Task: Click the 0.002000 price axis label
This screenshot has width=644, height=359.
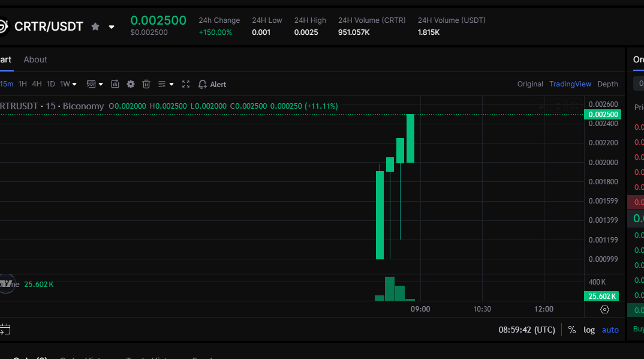Action: point(603,163)
